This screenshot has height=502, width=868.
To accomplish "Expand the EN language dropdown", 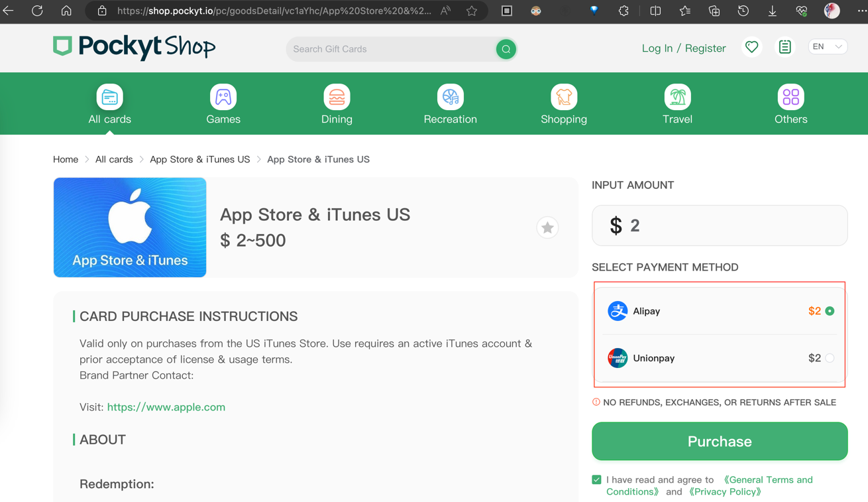I will pyautogui.click(x=828, y=47).
